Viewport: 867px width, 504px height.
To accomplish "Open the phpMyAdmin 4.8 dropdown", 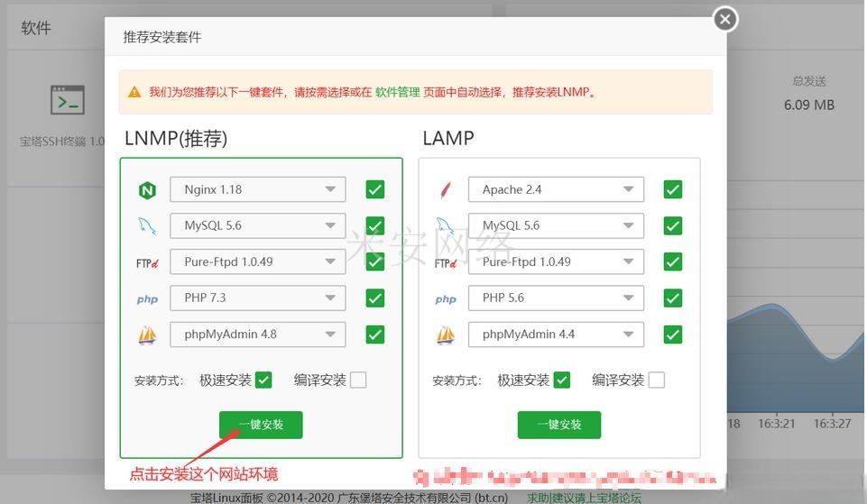I will (x=258, y=334).
